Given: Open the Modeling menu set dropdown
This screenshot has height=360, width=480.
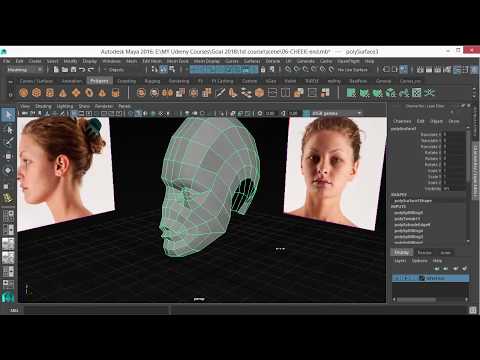Looking at the screenshot, I should 25,69.
